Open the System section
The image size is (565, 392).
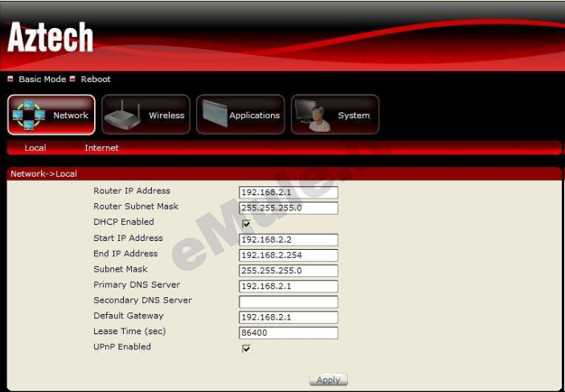[x=335, y=115]
